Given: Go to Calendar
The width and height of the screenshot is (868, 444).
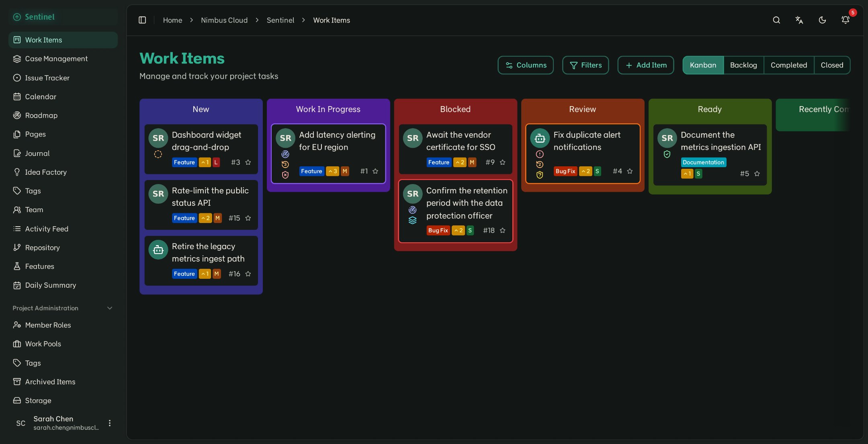Looking at the screenshot, I should (x=63, y=97).
